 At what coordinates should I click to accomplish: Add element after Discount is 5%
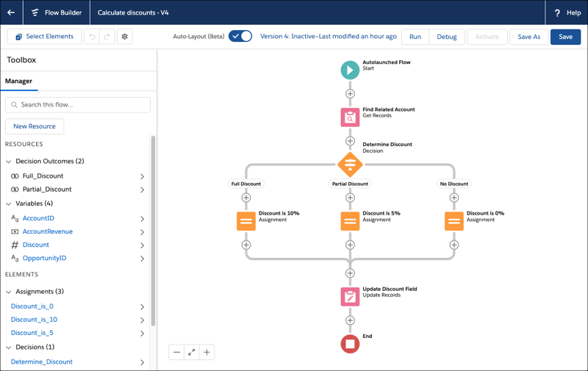(350, 245)
